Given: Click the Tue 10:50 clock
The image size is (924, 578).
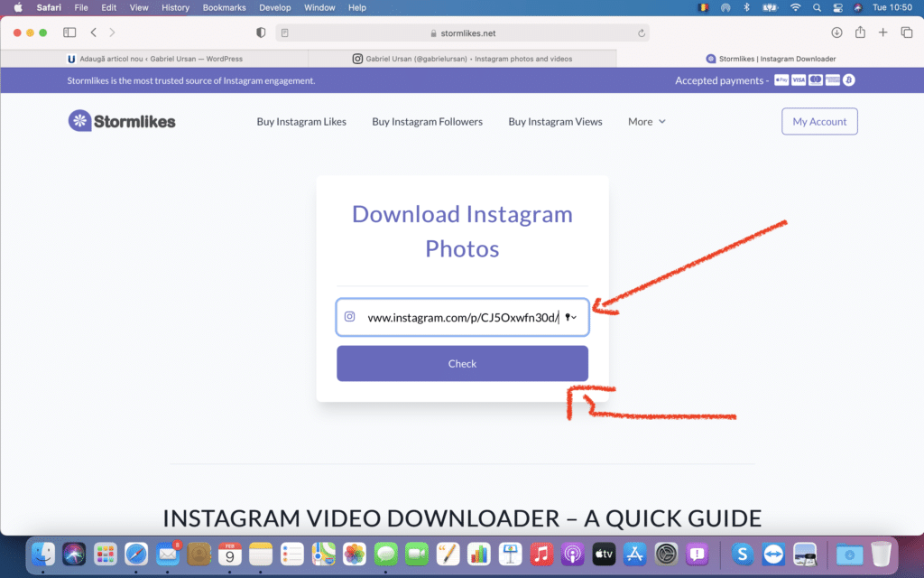Looking at the screenshot, I should pos(892,7).
